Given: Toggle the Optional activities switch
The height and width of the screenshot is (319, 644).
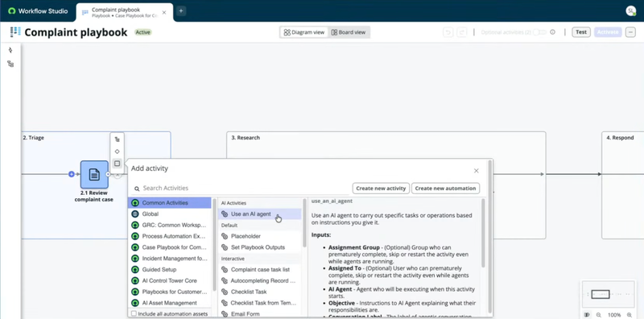Looking at the screenshot, I should tap(539, 32).
